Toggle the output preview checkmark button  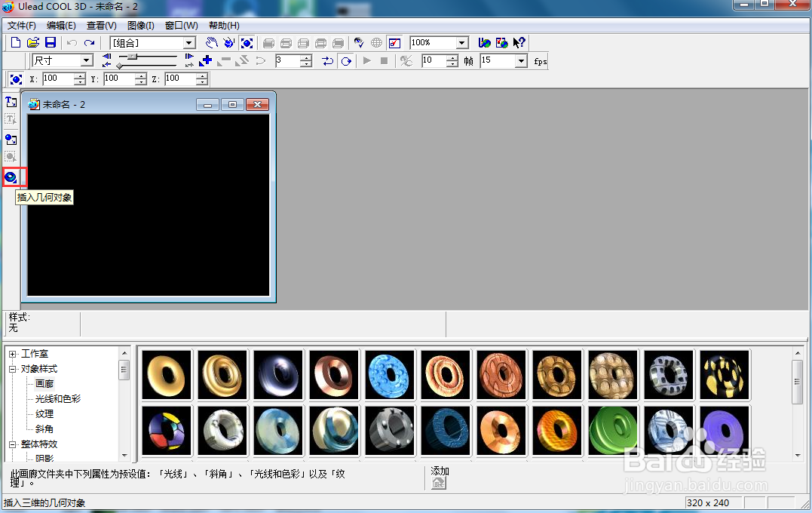click(394, 42)
